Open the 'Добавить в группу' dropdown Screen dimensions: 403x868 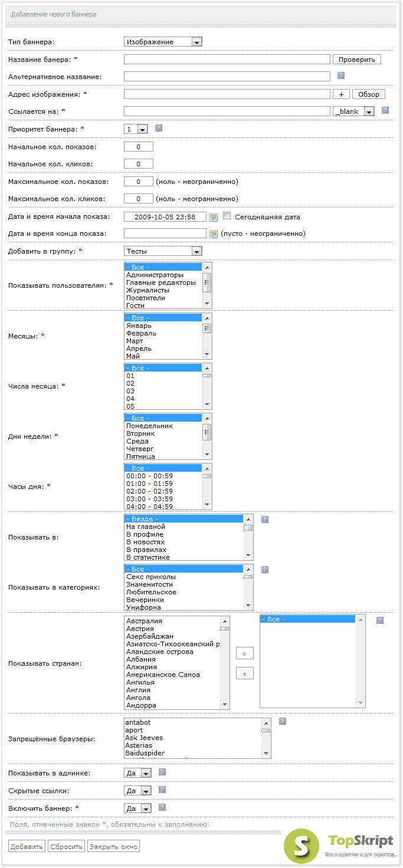click(163, 251)
